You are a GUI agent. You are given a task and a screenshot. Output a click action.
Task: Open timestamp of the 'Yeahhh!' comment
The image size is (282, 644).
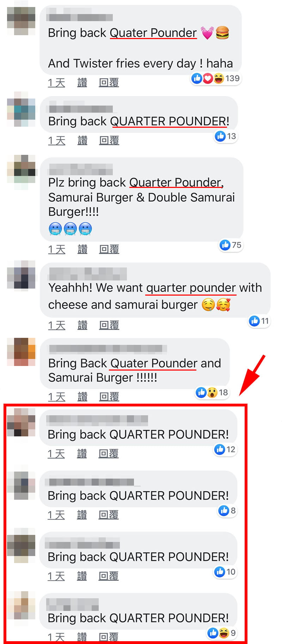(x=57, y=326)
